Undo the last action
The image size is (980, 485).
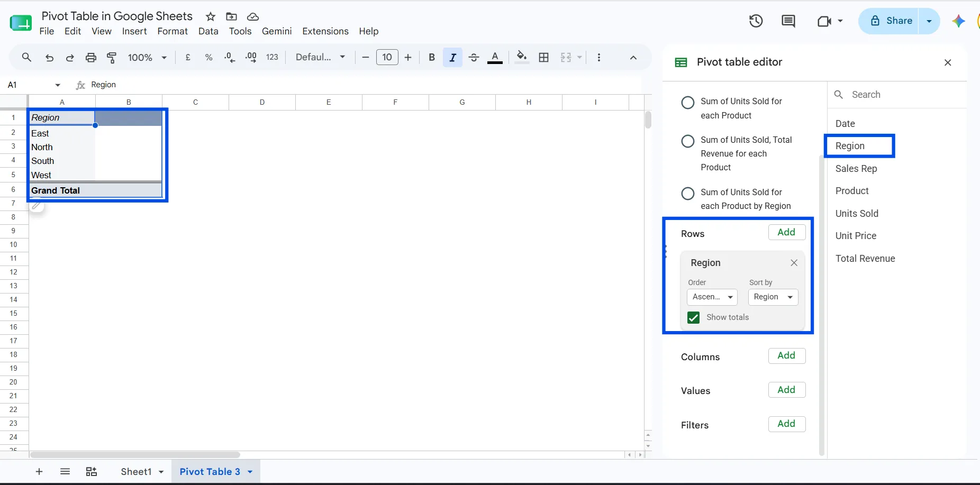(49, 57)
